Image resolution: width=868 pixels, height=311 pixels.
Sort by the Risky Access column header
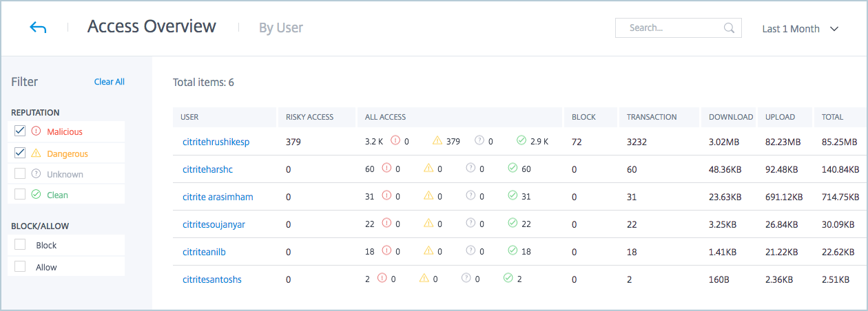[309, 117]
